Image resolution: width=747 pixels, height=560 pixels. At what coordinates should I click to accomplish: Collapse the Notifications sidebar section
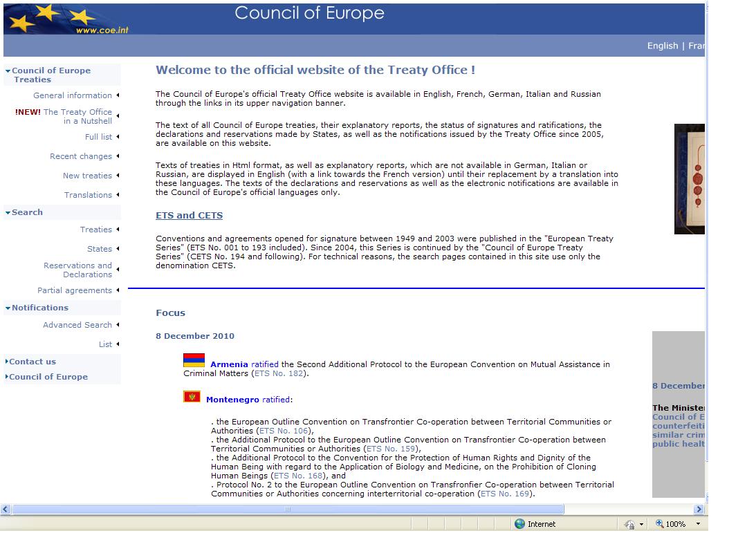click(x=8, y=308)
